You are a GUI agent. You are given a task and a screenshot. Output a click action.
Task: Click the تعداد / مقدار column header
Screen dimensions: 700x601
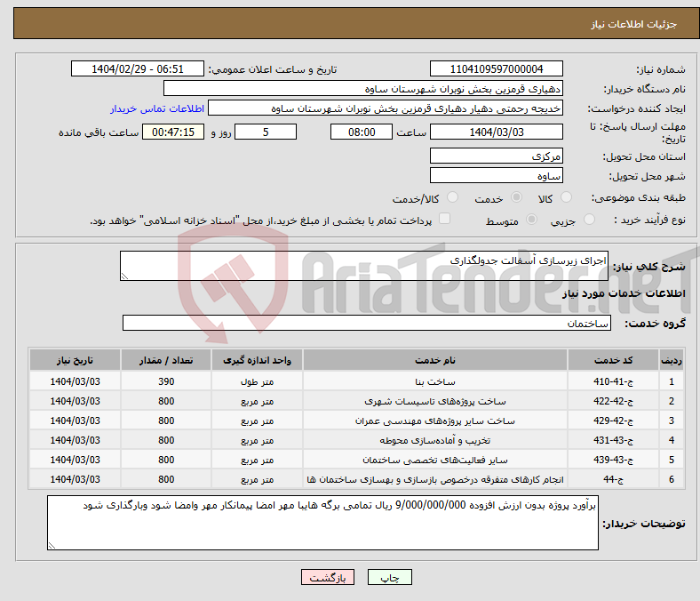pyautogui.click(x=166, y=360)
